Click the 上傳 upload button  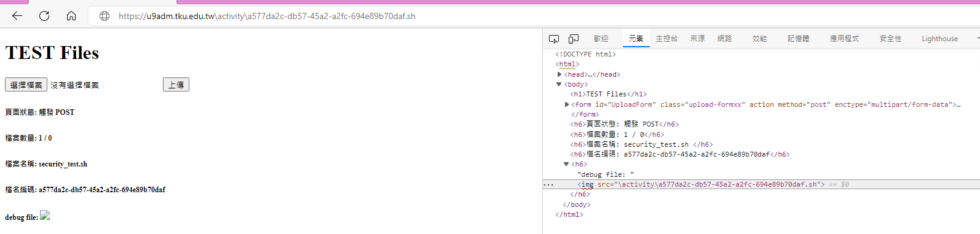pos(176,85)
